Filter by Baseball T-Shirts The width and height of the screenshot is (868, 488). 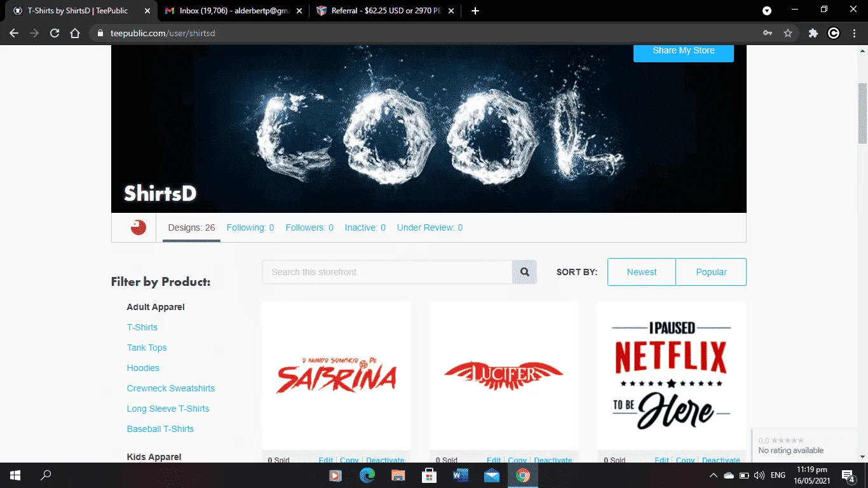click(160, 429)
